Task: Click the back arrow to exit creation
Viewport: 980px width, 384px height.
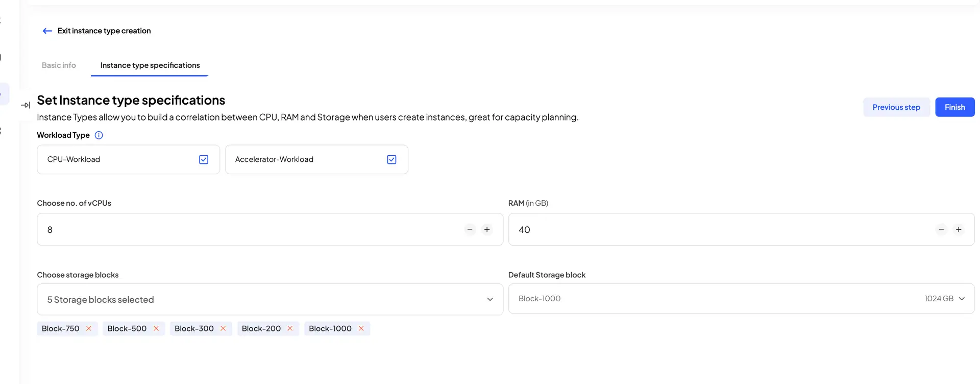Action: (x=47, y=31)
